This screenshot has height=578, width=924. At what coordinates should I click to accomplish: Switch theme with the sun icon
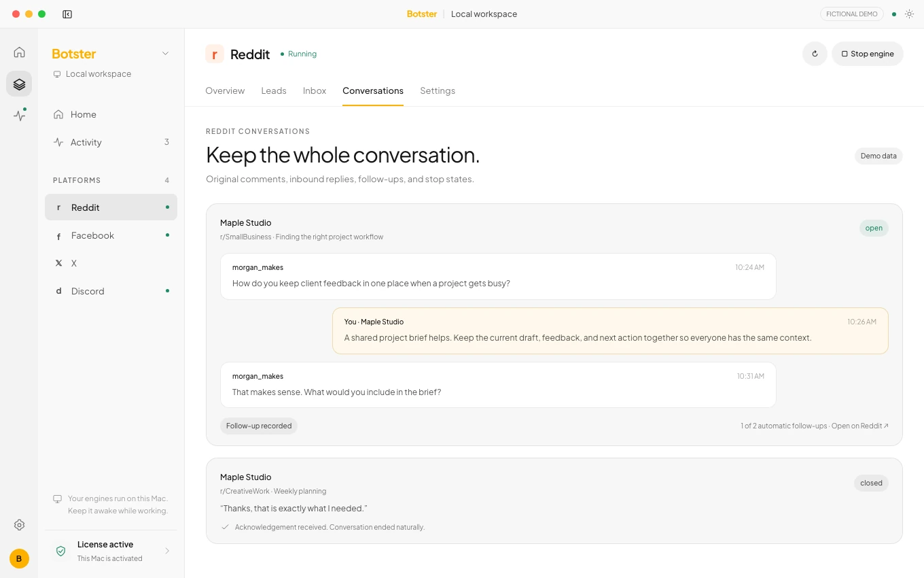909,14
